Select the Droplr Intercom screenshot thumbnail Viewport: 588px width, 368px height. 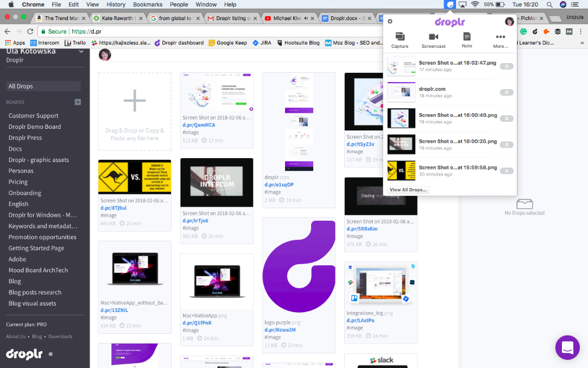(x=217, y=182)
